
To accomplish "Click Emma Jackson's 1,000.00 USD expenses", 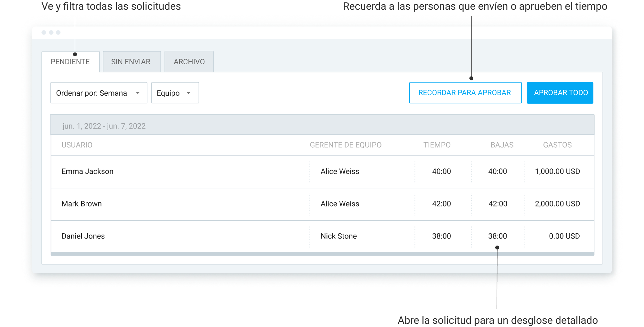I will point(557,172).
